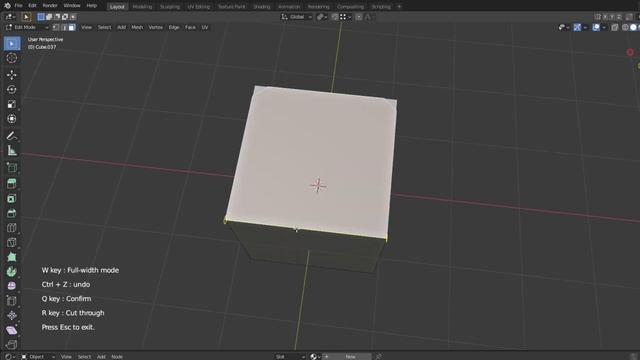Open Global transform orientation dropdown
This screenshot has width=640, height=360.
coord(297,17)
